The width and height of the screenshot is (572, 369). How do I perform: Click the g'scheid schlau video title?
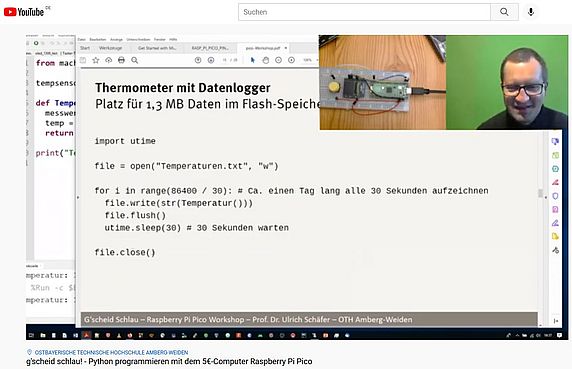169,362
